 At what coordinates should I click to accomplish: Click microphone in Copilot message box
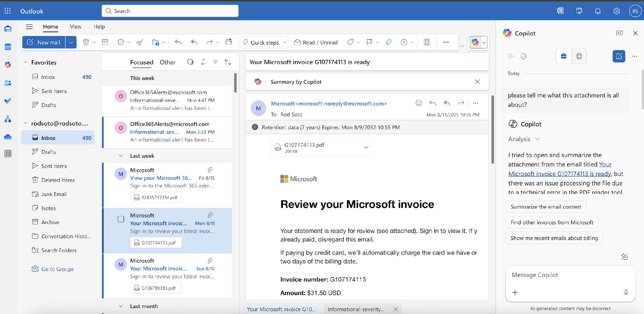click(x=626, y=292)
